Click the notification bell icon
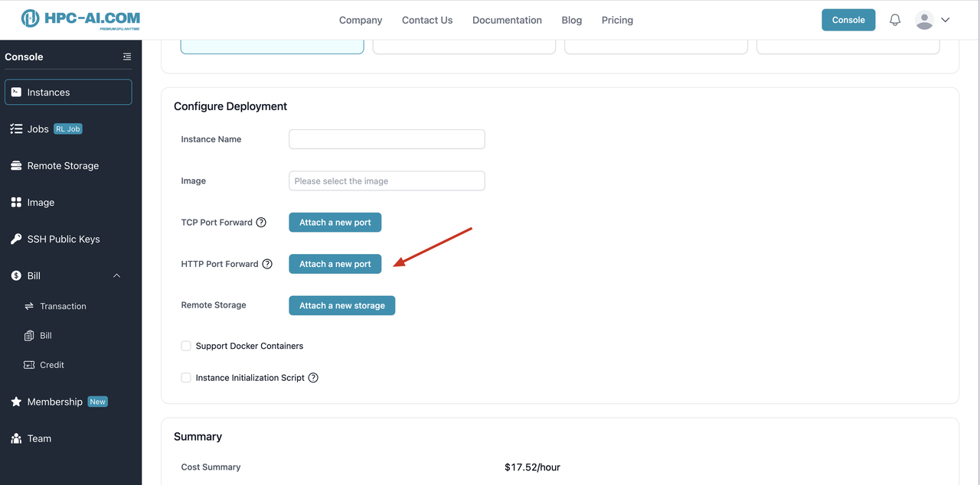 [895, 20]
